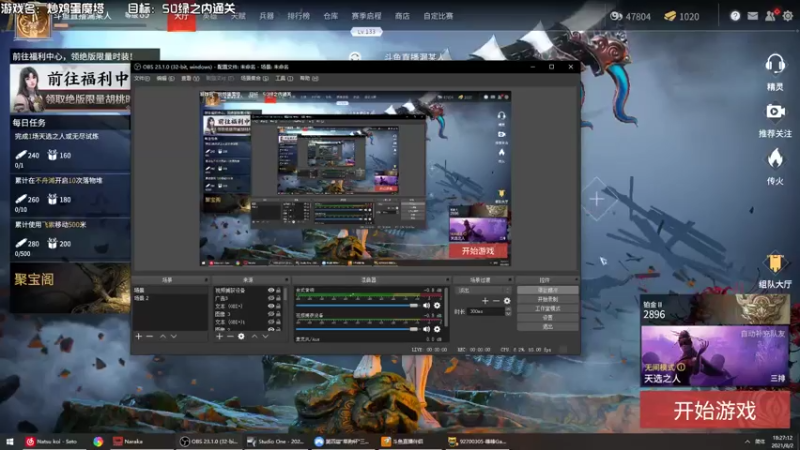Click the 传火 flame icon
Screen dimensions: 800x450
775,159
